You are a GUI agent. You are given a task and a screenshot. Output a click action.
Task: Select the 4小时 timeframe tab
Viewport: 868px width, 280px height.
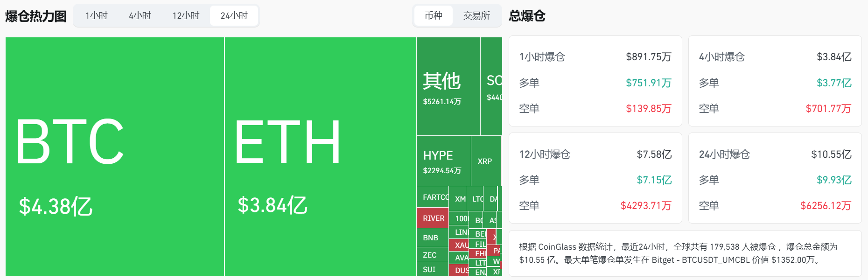click(140, 16)
